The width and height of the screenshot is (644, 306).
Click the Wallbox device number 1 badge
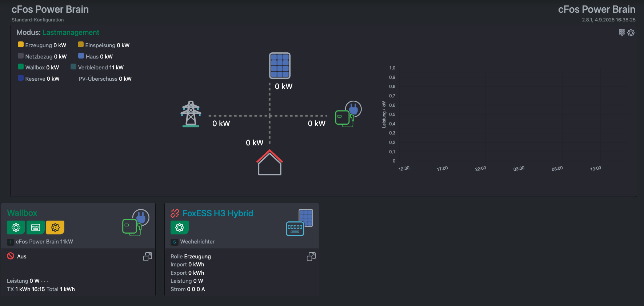pyautogui.click(x=11, y=242)
